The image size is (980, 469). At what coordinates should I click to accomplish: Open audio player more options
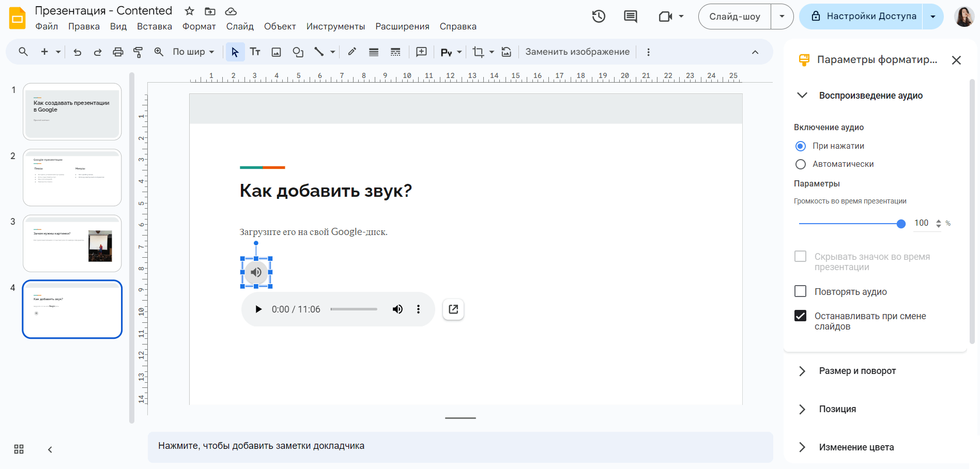pyautogui.click(x=418, y=309)
